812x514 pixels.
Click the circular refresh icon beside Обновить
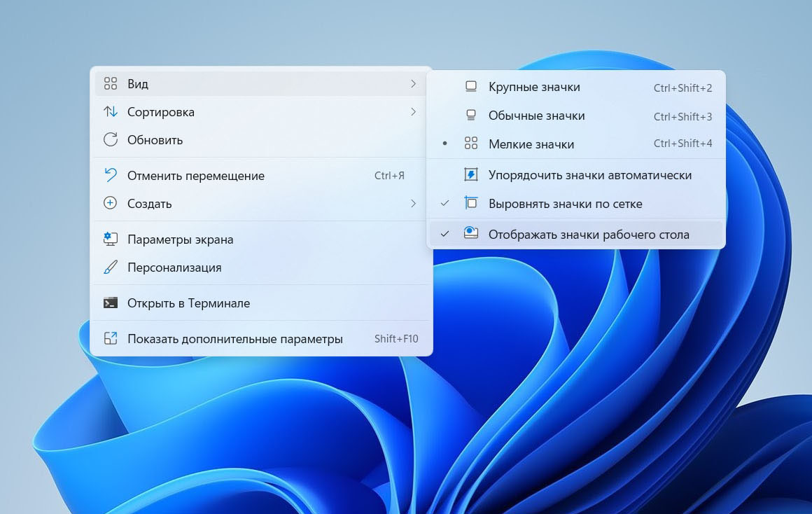(x=111, y=139)
